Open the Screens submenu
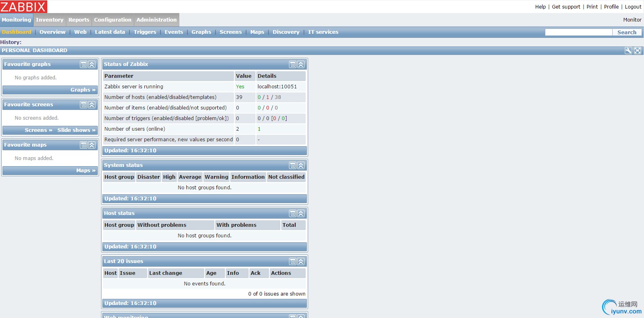 click(231, 32)
